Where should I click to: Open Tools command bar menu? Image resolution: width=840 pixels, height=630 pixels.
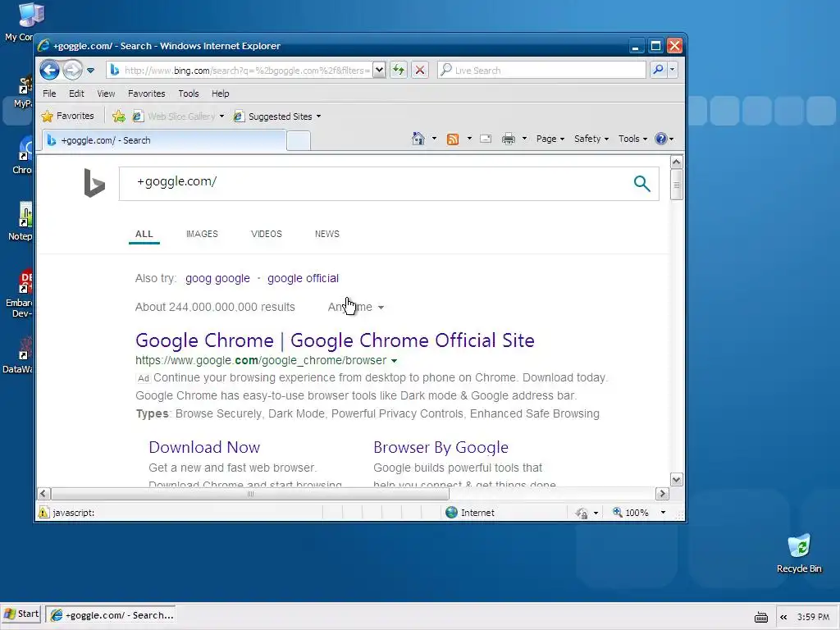[x=632, y=139]
